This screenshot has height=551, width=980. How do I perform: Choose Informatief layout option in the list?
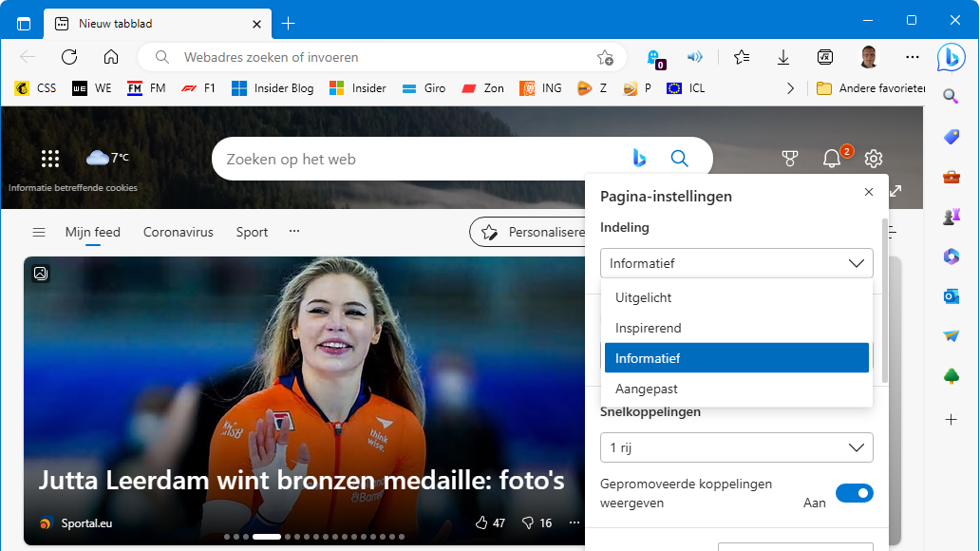coord(736,358)
